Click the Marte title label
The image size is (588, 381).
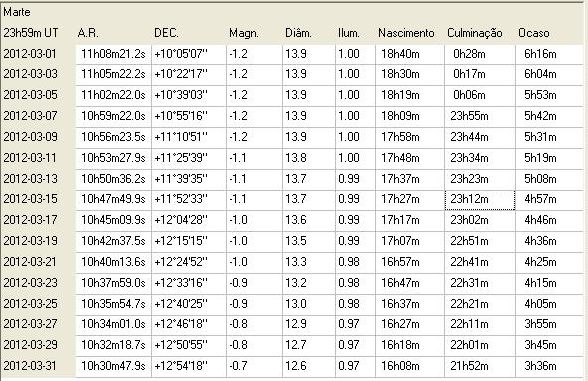(17, 12)
